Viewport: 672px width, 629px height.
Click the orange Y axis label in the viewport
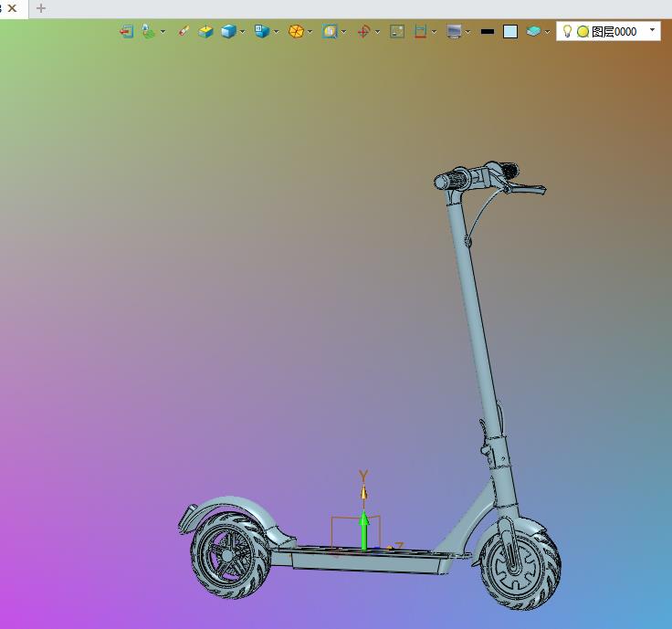(x=363, y=476)
